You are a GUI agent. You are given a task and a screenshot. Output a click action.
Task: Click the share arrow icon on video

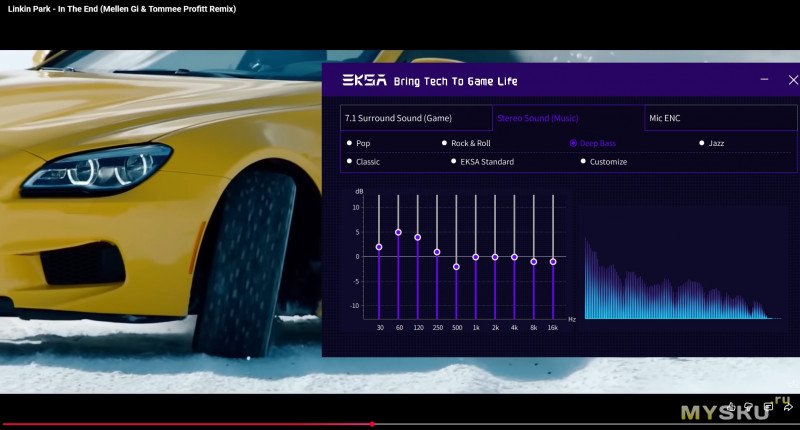click(788, 407)
